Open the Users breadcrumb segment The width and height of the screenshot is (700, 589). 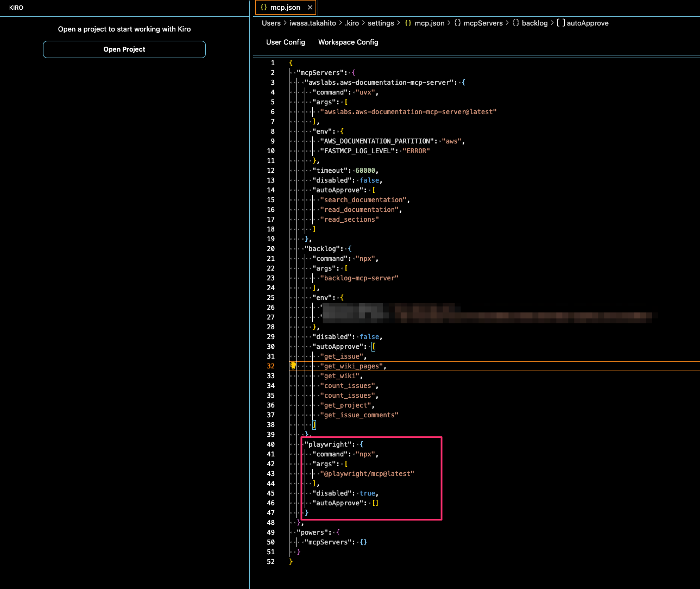[x=271, y=23]
